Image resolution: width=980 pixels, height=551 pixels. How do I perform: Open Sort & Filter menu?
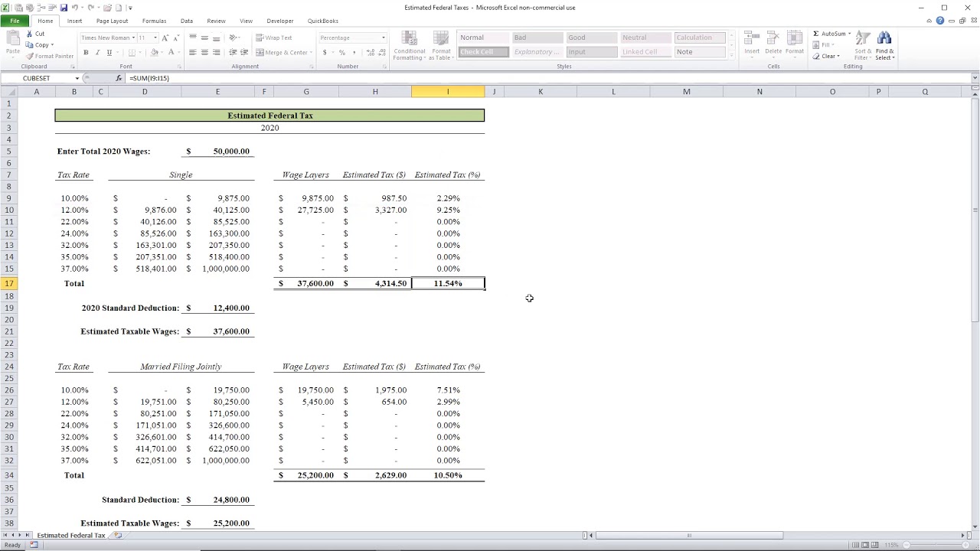862,46
